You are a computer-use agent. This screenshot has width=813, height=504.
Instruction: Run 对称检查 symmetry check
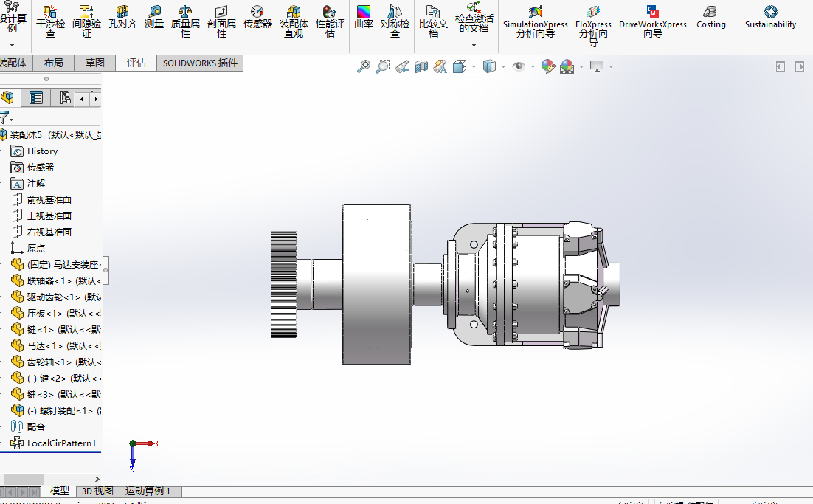point(395,21)
